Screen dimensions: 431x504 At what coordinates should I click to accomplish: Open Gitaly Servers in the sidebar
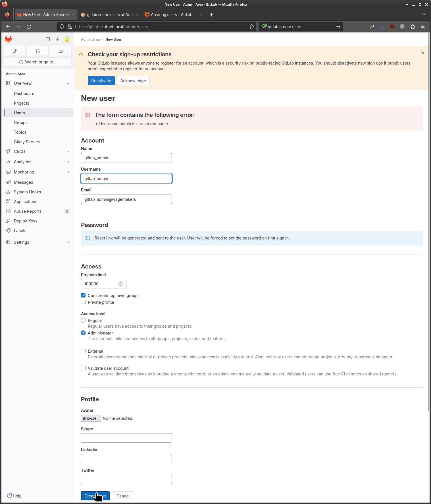[27, 142]
